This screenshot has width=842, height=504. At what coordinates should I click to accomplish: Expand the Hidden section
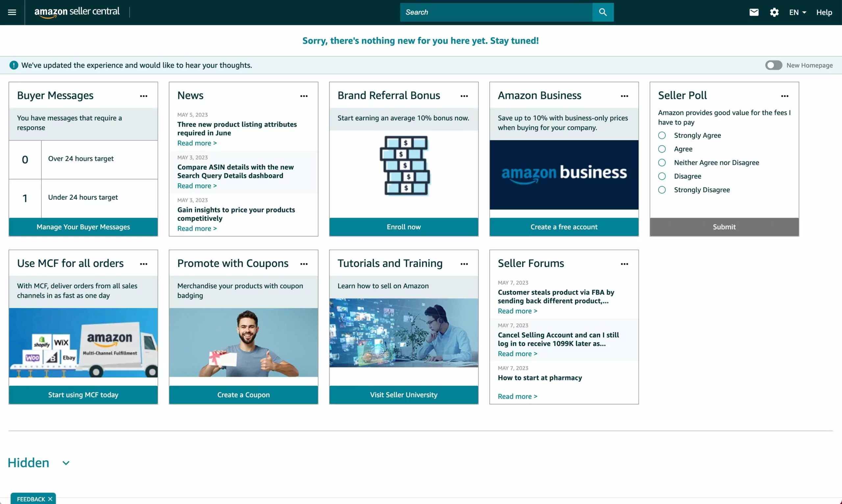65,463
